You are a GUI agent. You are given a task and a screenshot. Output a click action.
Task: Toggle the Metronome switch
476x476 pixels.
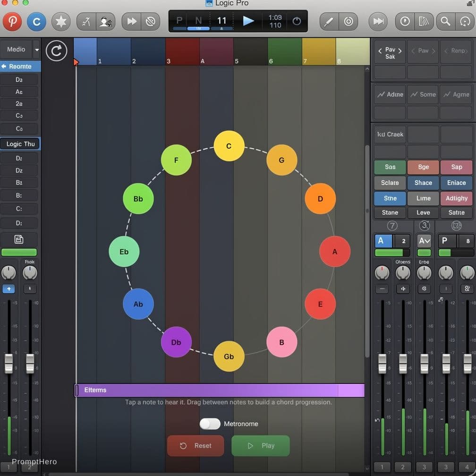(x=210, y=424)
